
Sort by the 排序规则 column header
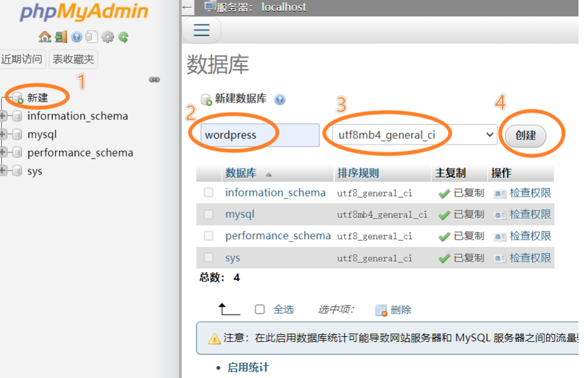pyautogui.click(x=358, y=173)
